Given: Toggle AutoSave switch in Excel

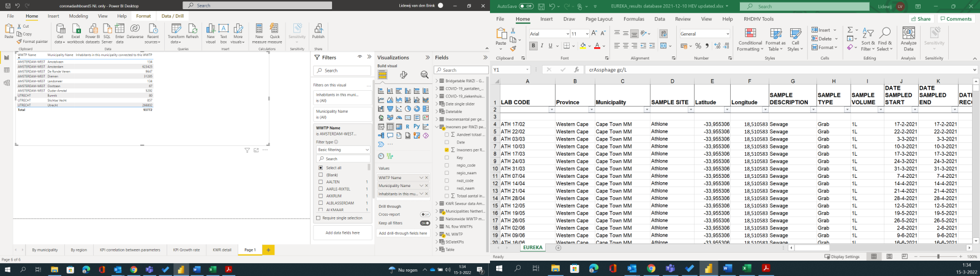Looking at the screenshot, I should pos(526,6).
